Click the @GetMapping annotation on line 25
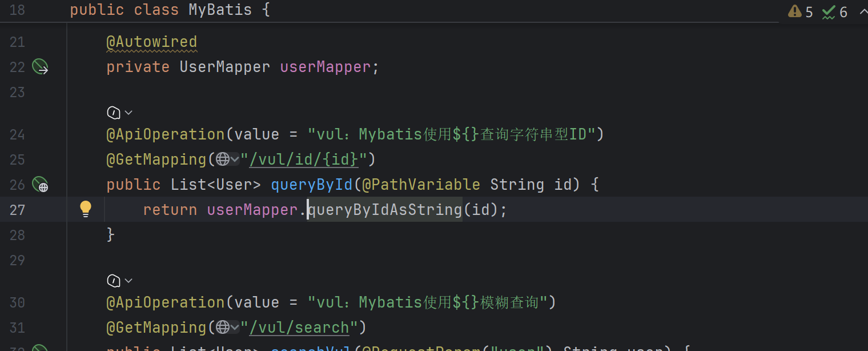The height and width of the screenshot is (351, 868). [156, 159]
